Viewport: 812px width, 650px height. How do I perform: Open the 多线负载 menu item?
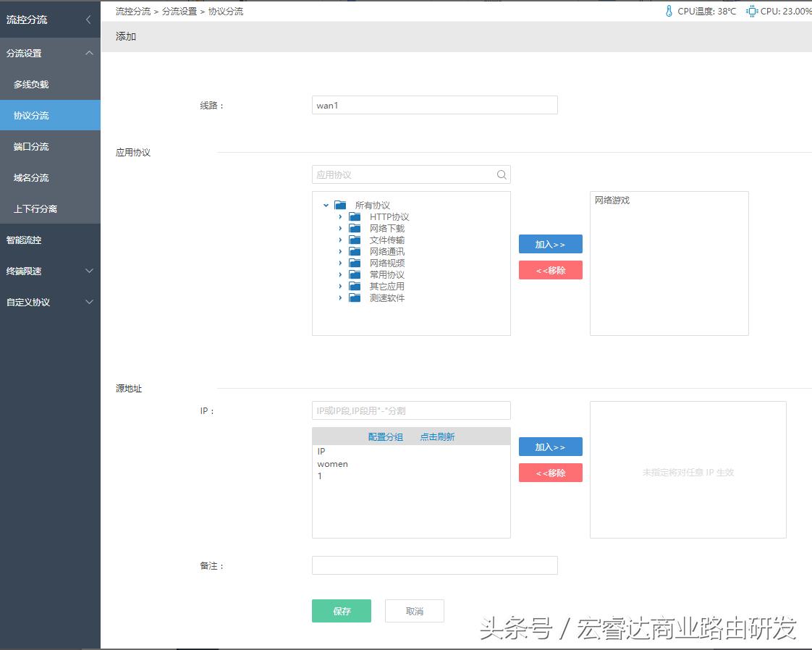[x=50, y=84]
